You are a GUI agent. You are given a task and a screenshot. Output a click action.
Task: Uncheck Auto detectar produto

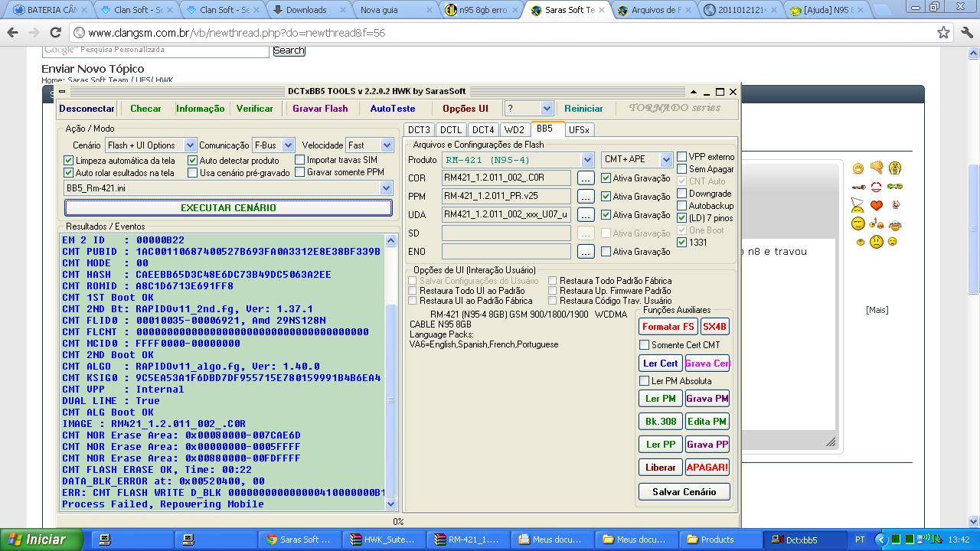tap(193, 161)
